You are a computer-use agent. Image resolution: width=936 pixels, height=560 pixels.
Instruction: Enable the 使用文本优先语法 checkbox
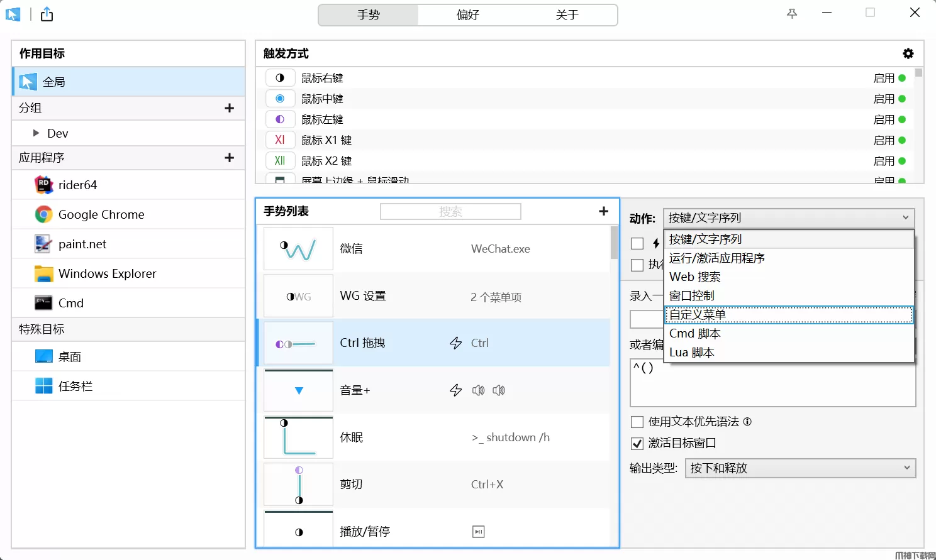[x=637, y=422]
